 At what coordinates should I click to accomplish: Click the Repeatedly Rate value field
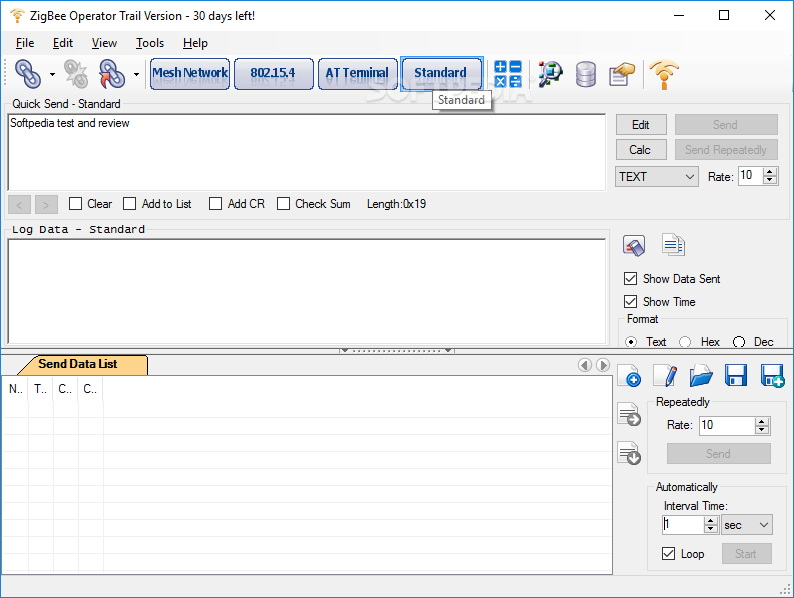point(727,425)
